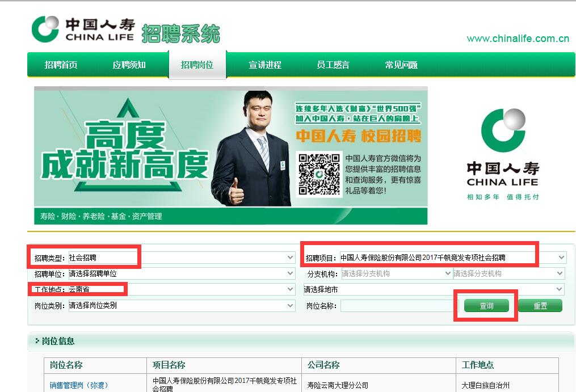Expand the 招聘单位 dropdown
Image resolution: width=576 pixels, height=392 pixels.
click(182, 273)
